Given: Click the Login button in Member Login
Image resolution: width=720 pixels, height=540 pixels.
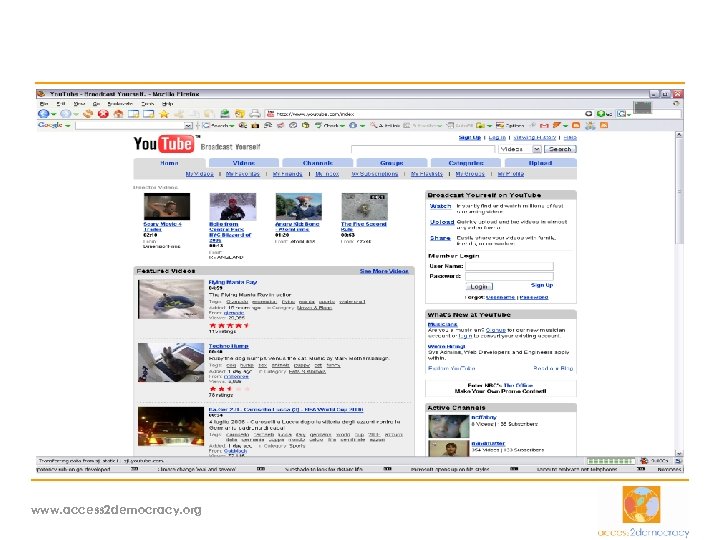Looking at the screenshot, I should point(479,287).
